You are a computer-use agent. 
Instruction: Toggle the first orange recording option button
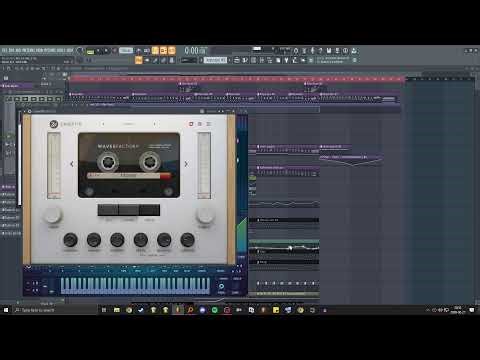pyautogui.click(x=155, y=50)
